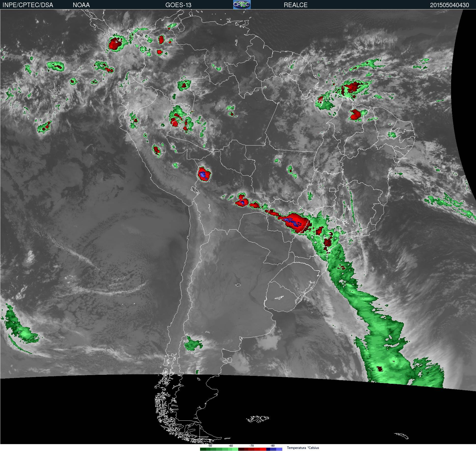Click the 201505040430 timestamp
This screenshot has height=451, width=476.
click(x=449, y=5)
